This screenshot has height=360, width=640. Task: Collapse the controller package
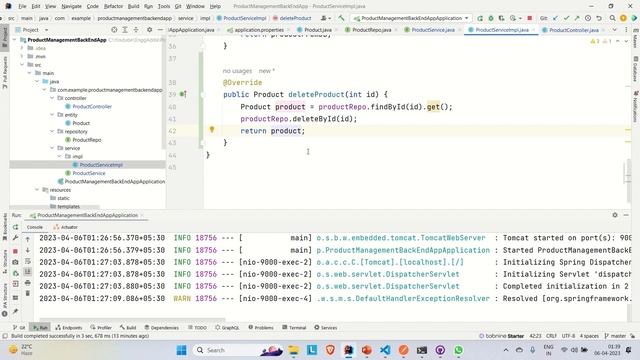click(x=52, y=98)
